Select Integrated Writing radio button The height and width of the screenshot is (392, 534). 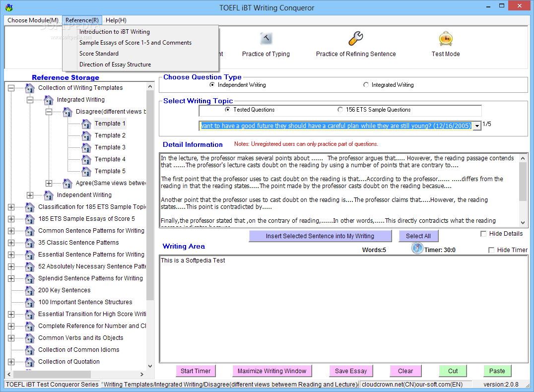pyautogui.click(x=366, y=85)
